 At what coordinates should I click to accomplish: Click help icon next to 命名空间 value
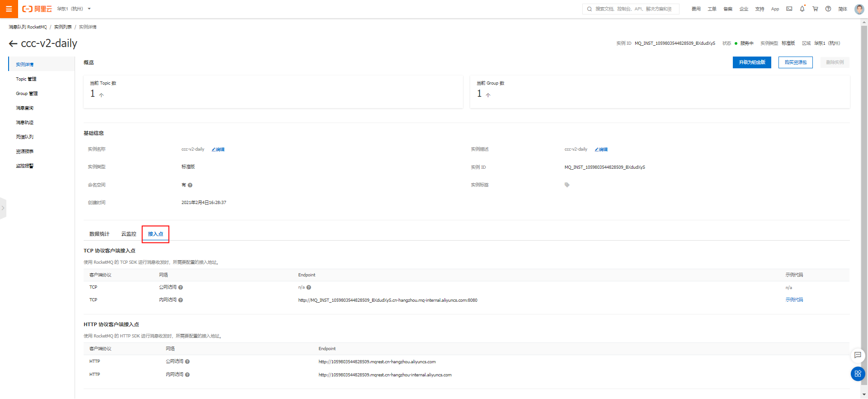[x=190, y=185]
